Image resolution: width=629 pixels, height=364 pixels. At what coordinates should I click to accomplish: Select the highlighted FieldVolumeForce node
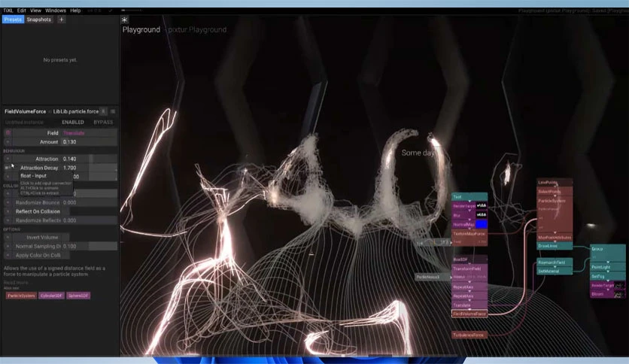(x=469, y=314)
